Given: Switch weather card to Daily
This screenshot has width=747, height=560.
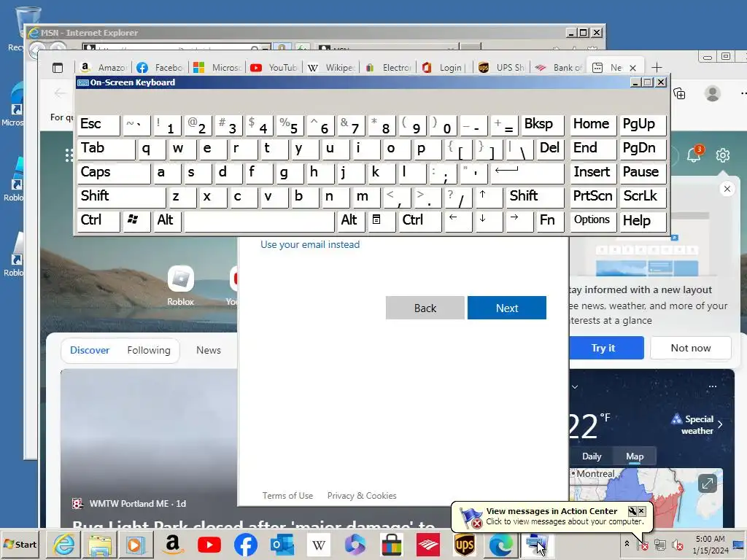Looking at the screenshot, I should click(x=591, y=456).
